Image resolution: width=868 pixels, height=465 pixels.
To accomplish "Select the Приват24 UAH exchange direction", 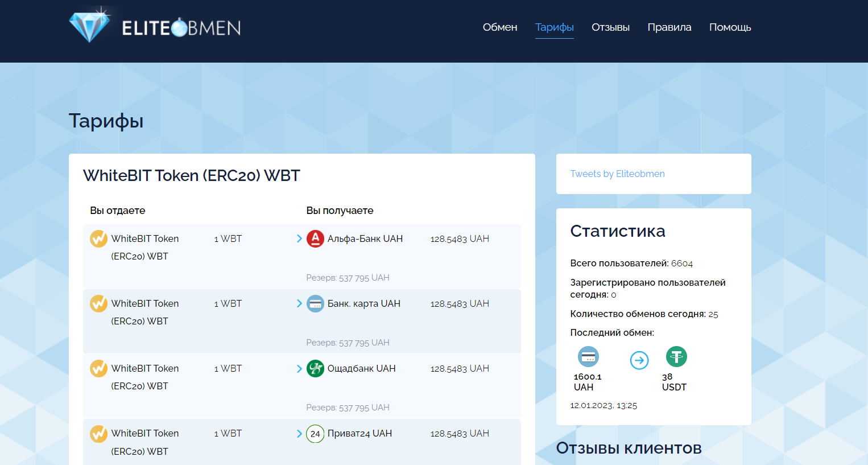I will 301,442.
